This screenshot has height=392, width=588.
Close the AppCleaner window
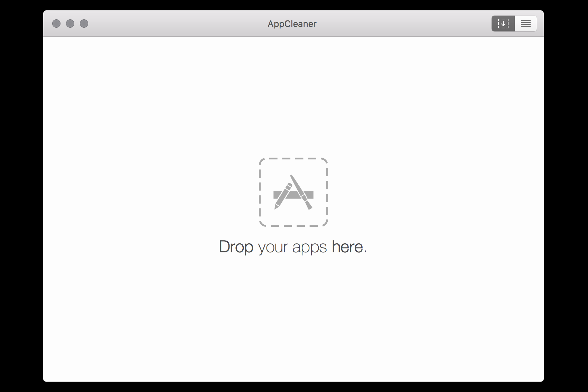click(56, 24)
